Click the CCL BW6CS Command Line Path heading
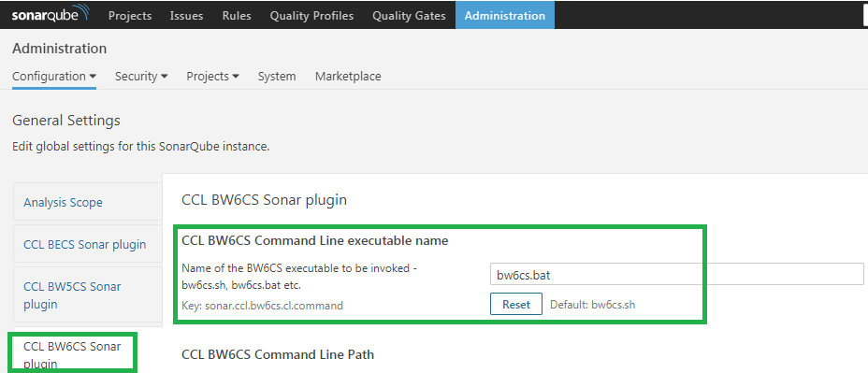868x373 pixels. (x=278, y=354)
